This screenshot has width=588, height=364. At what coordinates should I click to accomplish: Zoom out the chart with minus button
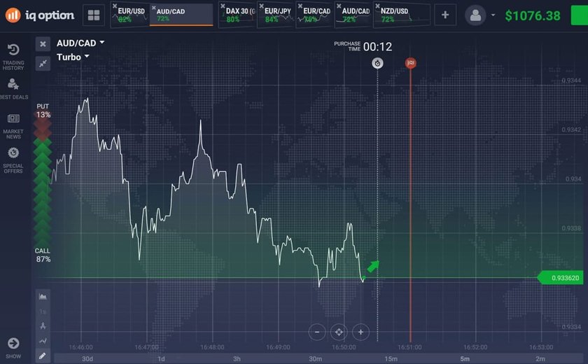pyautogui.click(x=317, y=332)
